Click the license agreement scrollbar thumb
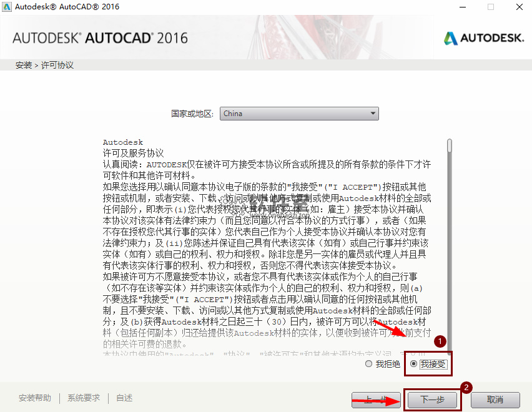Viewport: 532px width, 412px height. coord(450,145)
